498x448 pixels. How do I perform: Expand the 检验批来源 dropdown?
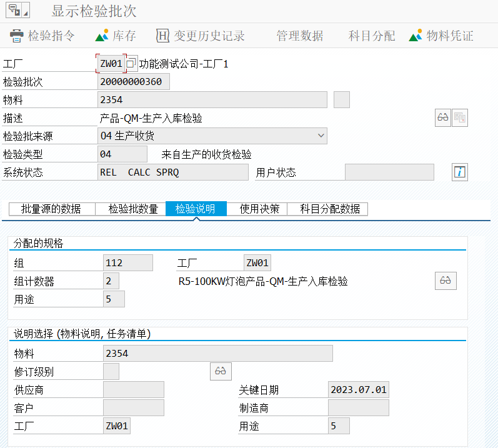click(321, 135)
